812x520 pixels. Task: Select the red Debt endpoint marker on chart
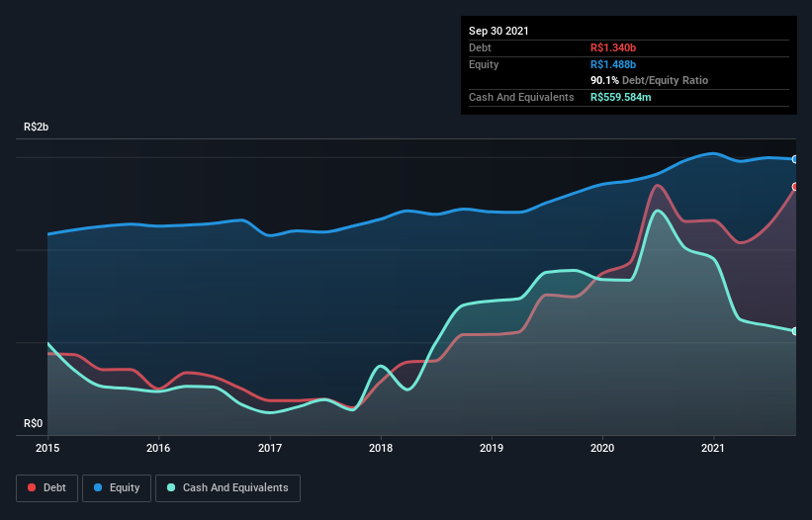point(795,187)
